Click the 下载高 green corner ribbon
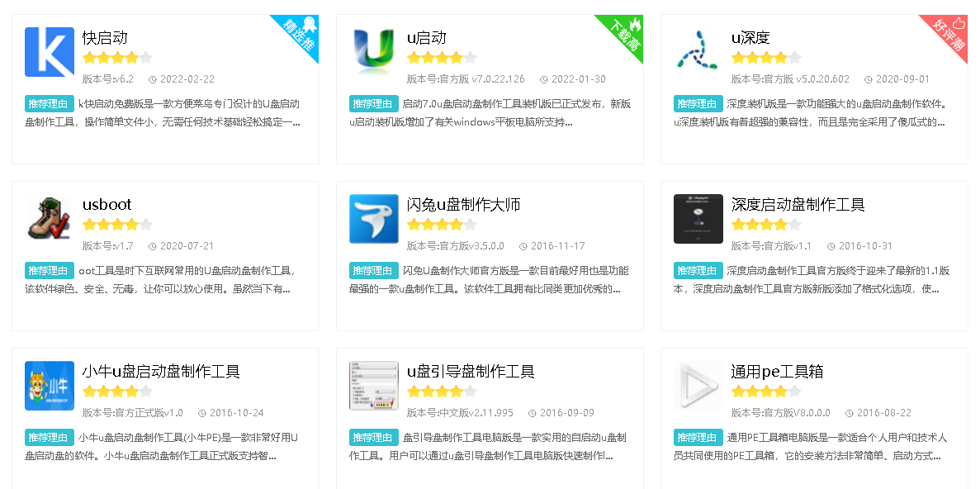 pos(626,33)
